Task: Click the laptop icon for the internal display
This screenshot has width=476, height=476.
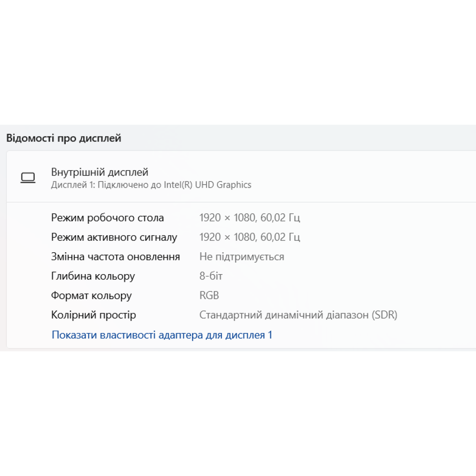Action: point(28,178)
